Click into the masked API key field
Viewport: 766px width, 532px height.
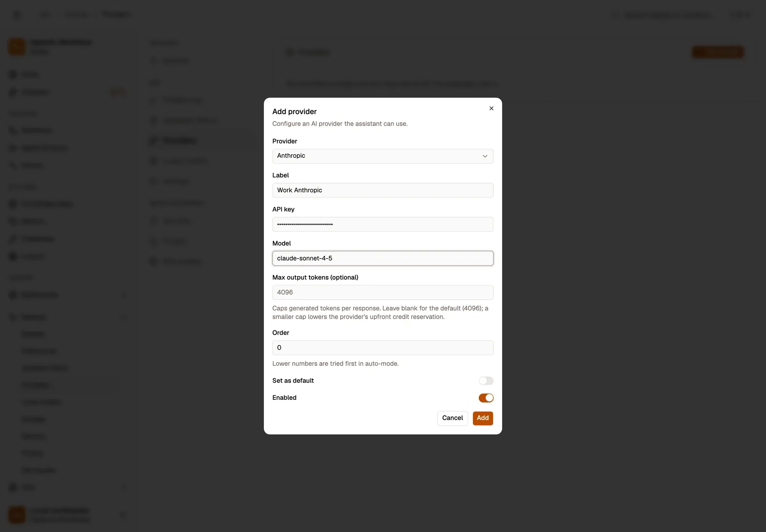coord(383,224)
